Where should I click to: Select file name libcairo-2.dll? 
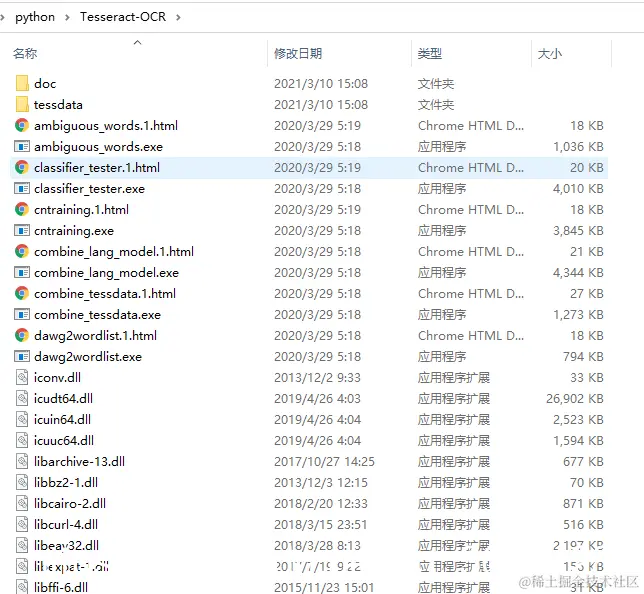point(70,503)
